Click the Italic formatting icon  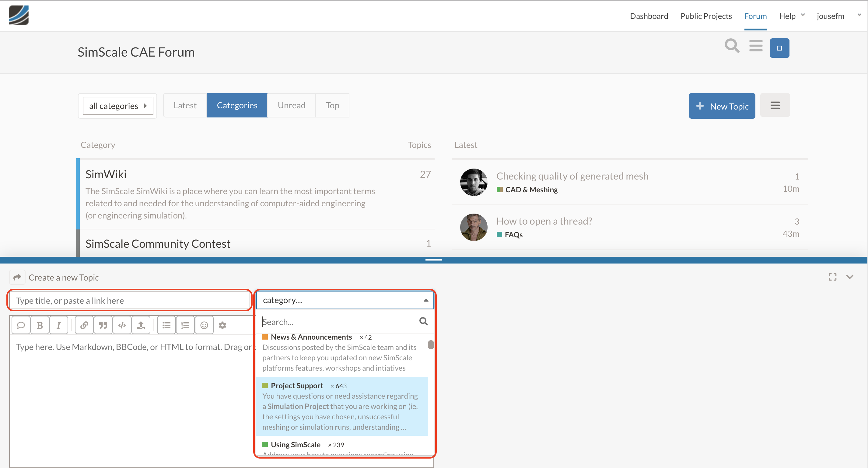(59, 325)
